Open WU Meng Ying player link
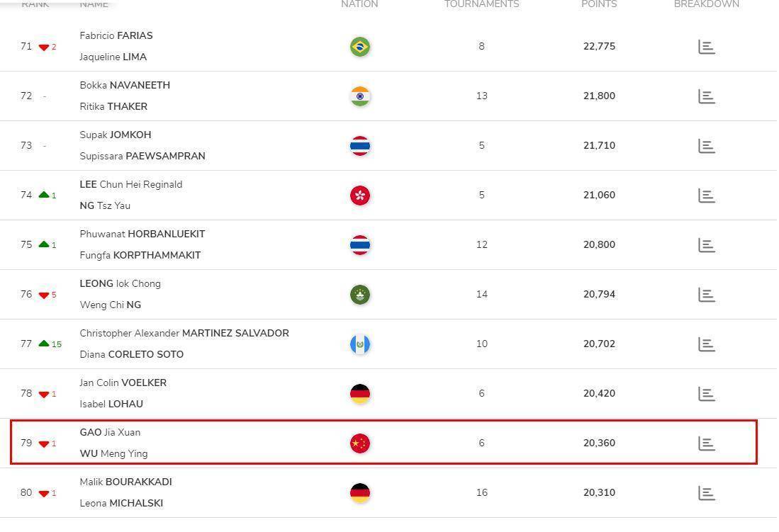Screen dimensions: 779x532 click(114, 453)
